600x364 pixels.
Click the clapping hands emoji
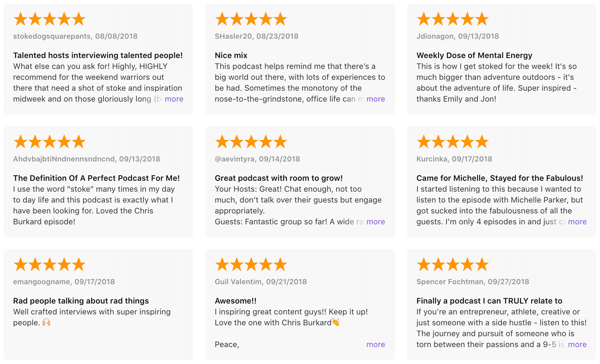(x=336, y=322)
